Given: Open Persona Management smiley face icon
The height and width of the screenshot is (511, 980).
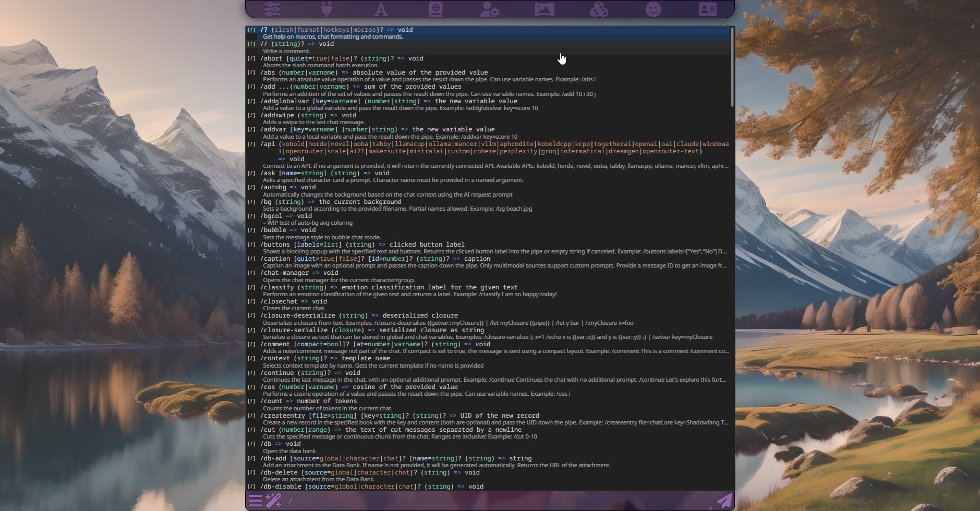Looking at the screenshot, I should (653, 9).
